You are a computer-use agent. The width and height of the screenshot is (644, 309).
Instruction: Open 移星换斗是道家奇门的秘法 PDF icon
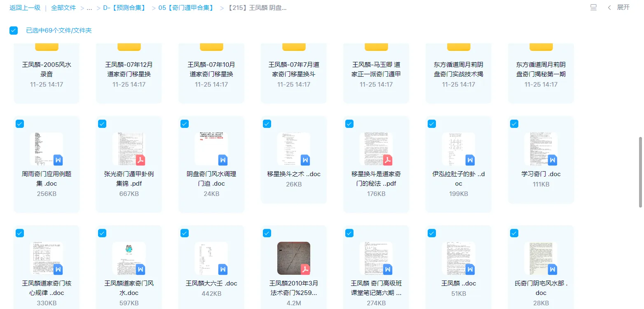click(x=376, y=149)
